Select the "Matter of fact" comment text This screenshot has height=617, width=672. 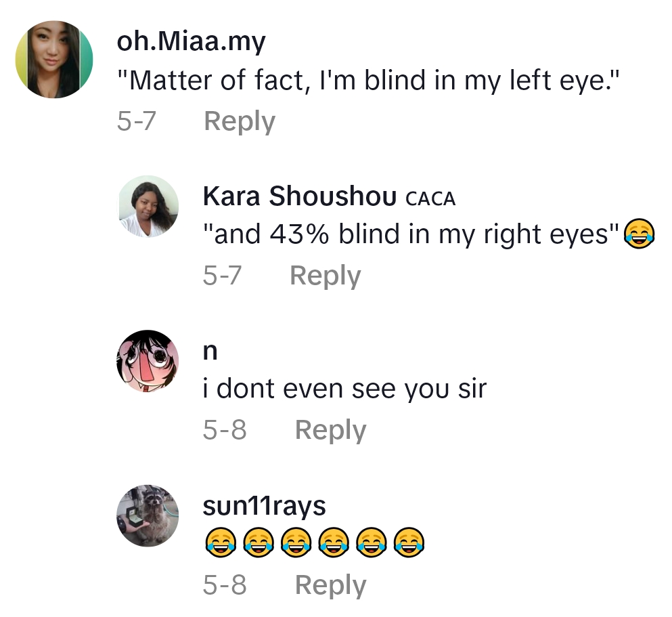pos(369,81)
